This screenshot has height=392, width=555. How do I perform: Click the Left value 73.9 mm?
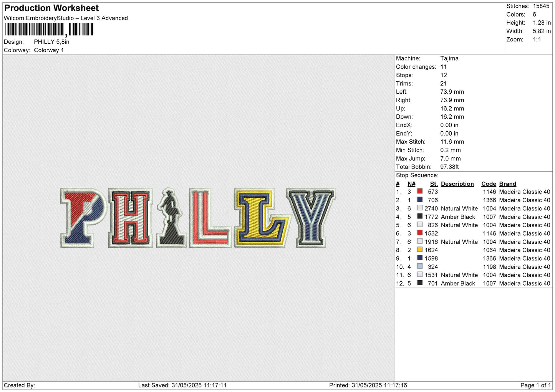452,92
